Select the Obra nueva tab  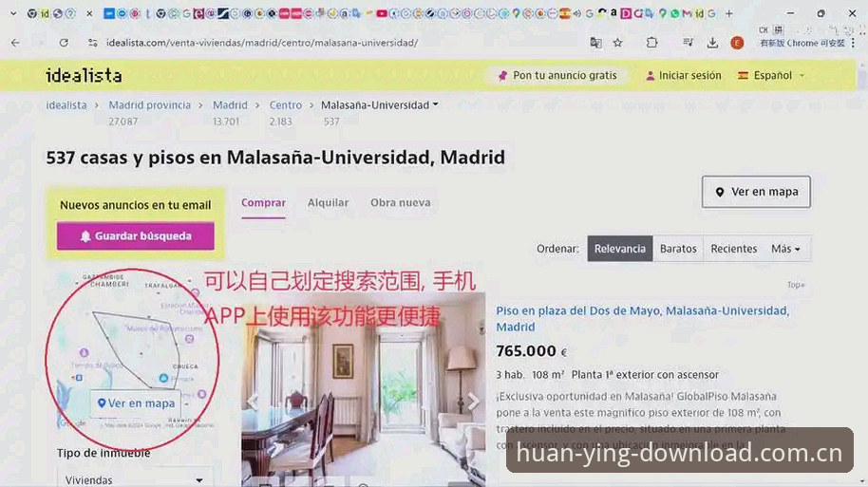pyautogui.click(x=400, y=203)
